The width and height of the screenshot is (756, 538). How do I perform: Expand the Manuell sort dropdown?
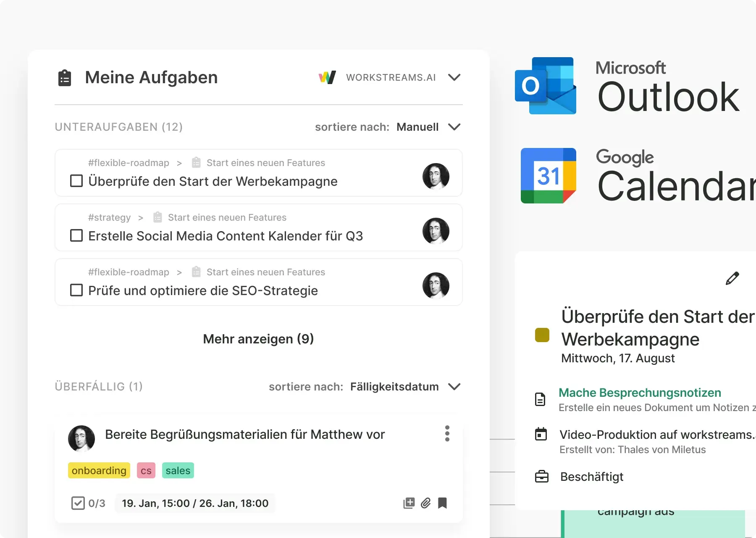(x=454, y=127)
